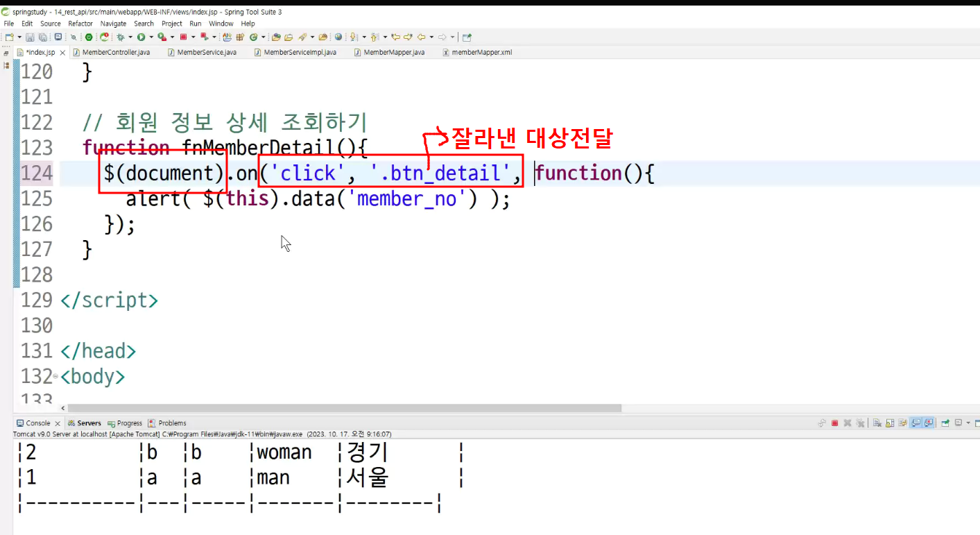Viewport: 980px width, 535px height.
Task: Click the Save toolbar icon
Action: point(31,37)
